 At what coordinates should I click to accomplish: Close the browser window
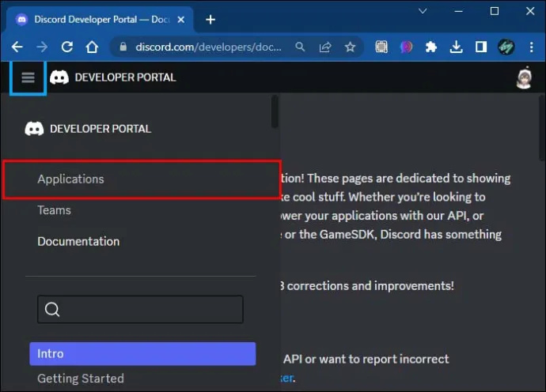click(x=530, y=11)
